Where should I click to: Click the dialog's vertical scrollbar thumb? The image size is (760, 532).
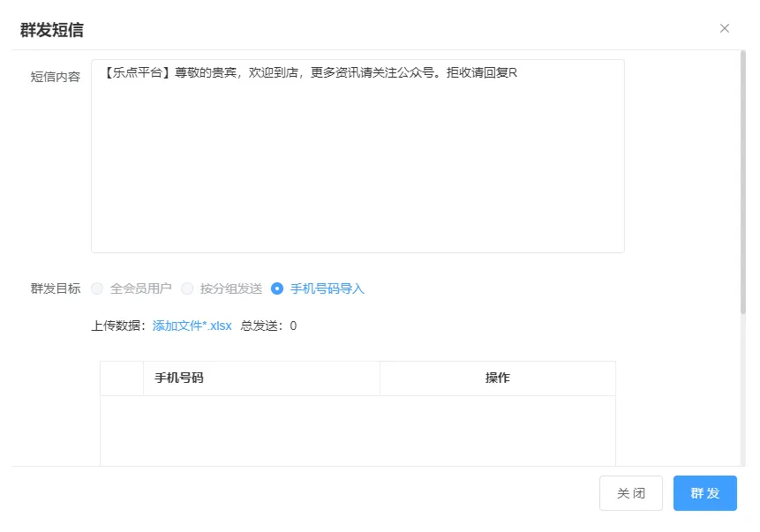[743, 183]
